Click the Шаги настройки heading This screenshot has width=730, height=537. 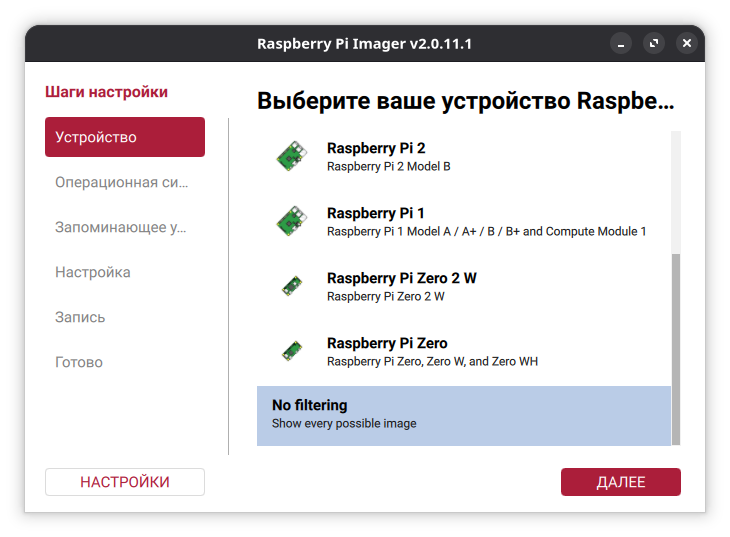click(106, 92)
